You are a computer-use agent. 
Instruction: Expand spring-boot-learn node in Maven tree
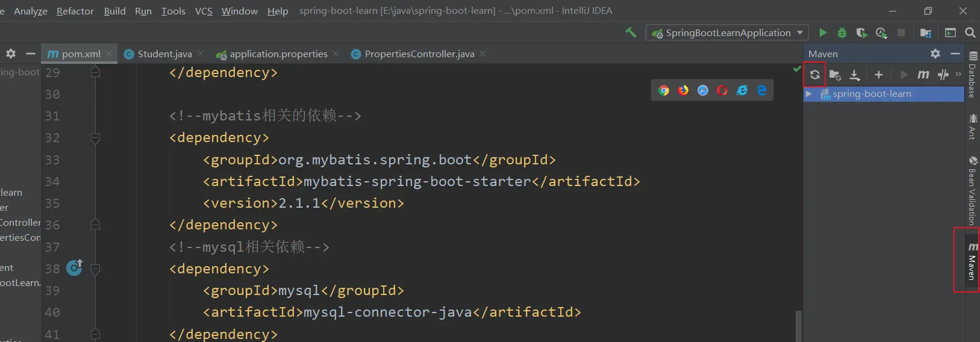click(809, 94)
